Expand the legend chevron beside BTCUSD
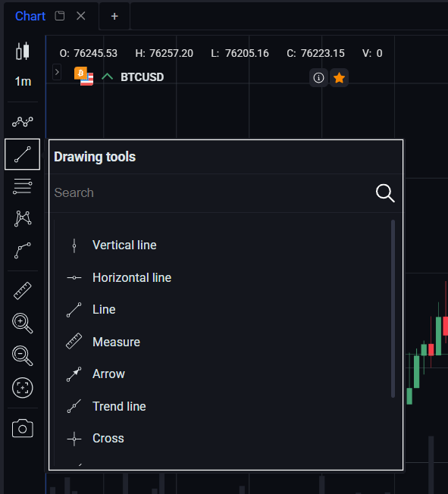Screen dimensions: 448x494 57,73
